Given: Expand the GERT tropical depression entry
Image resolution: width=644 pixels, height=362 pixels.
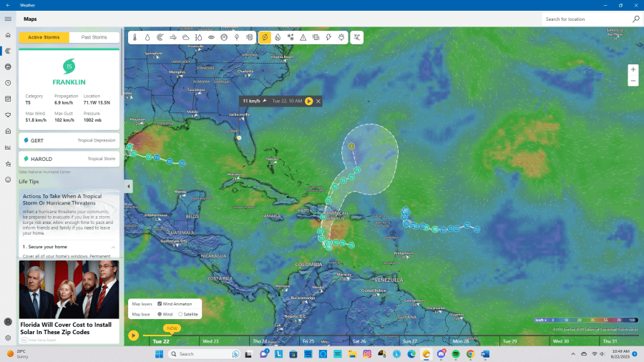Looking at the screenshot, I should coord(69,141).
